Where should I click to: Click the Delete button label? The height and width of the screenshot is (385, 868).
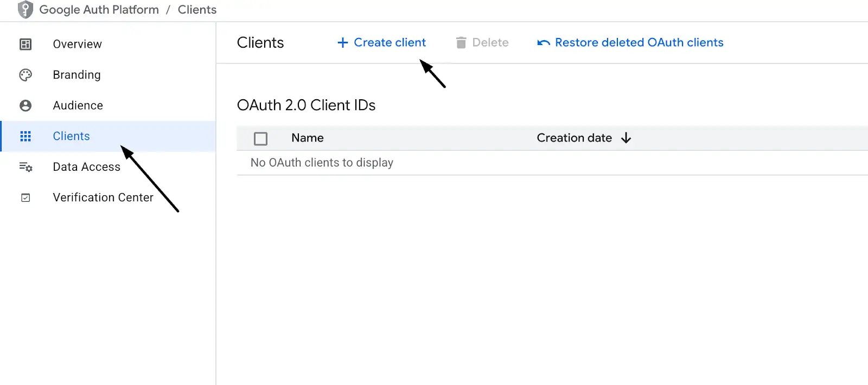[x=490, y=42]
